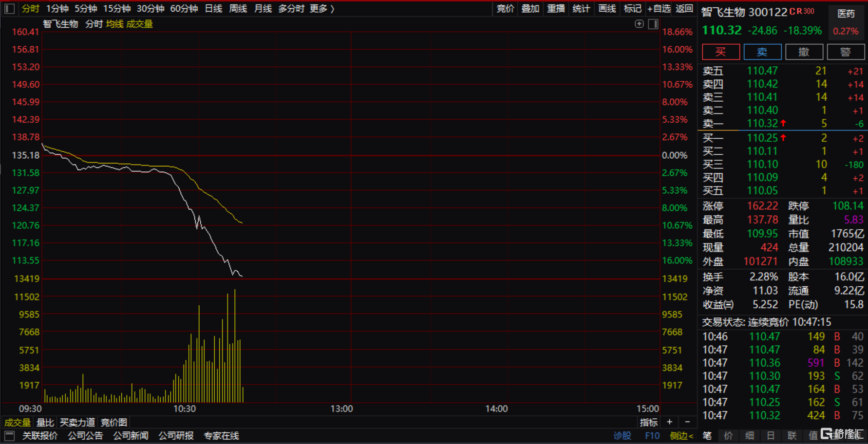The image size is (868, 444).
Task: Expand the 更多 periods menu
Action: click(x=322, y=9)
